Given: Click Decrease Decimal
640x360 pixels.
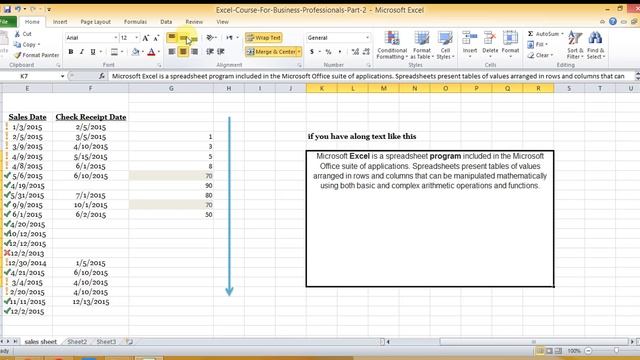Looking at the screenshot, I should coord(366,52).
